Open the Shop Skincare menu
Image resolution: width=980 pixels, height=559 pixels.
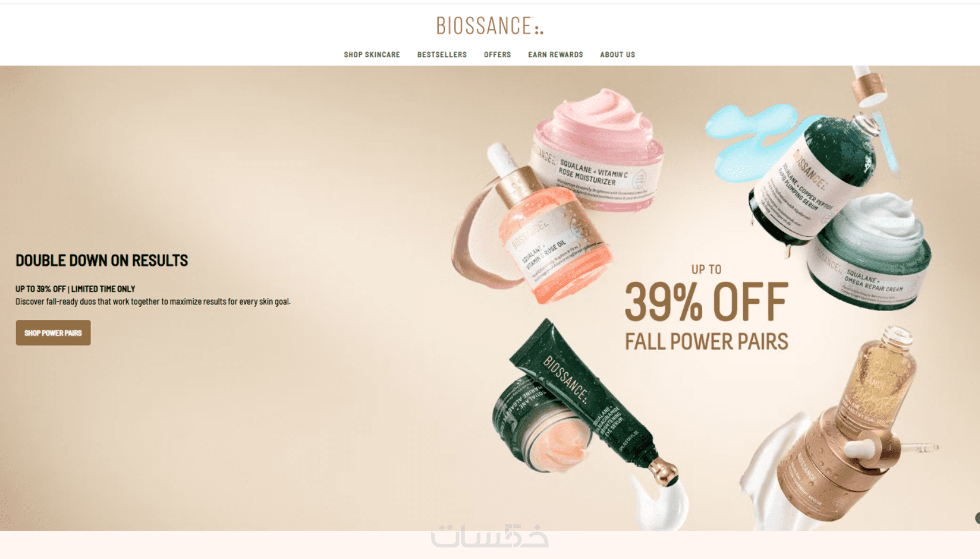point(372,55)
